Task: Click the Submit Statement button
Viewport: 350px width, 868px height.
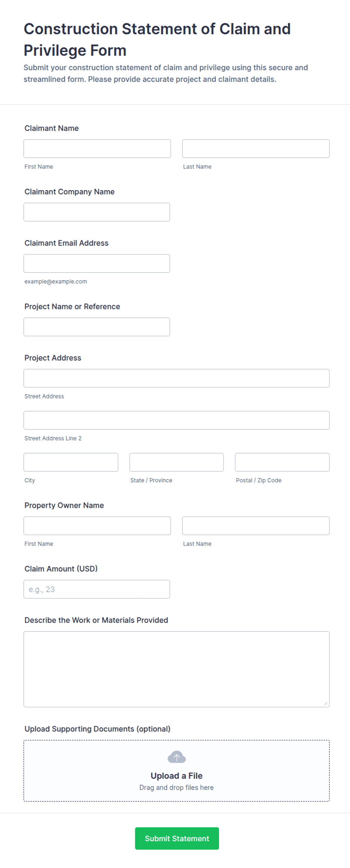Action: (177, 838)
